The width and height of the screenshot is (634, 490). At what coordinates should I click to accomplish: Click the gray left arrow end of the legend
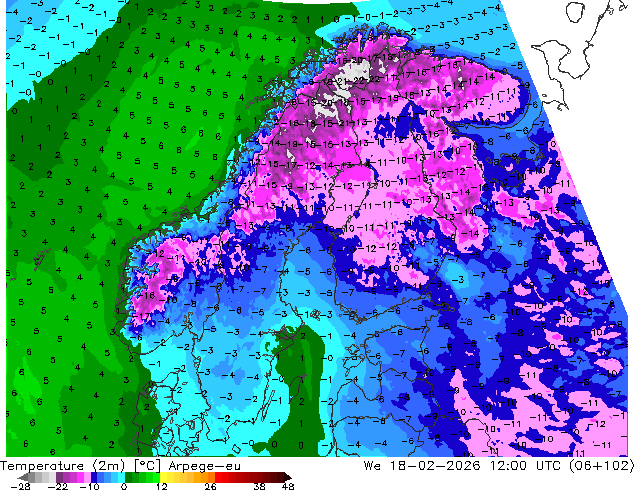click(x=23, y=477)
